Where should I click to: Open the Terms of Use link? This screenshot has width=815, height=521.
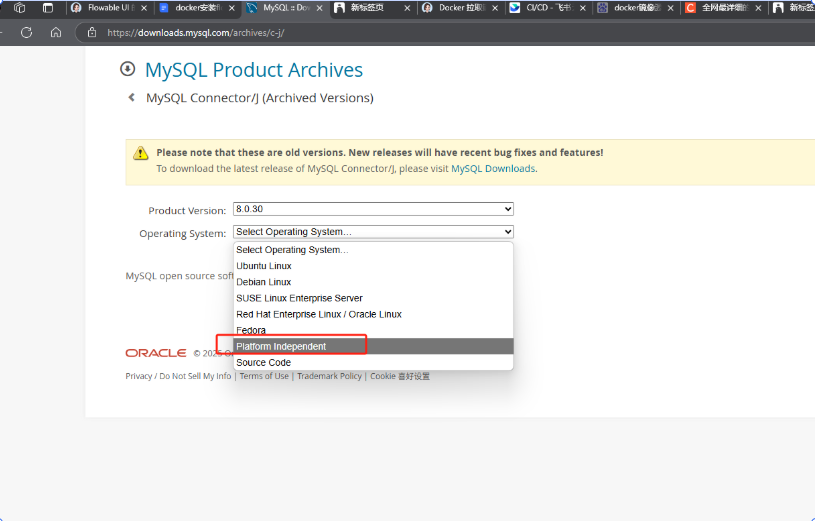click(x=264, y=376)
